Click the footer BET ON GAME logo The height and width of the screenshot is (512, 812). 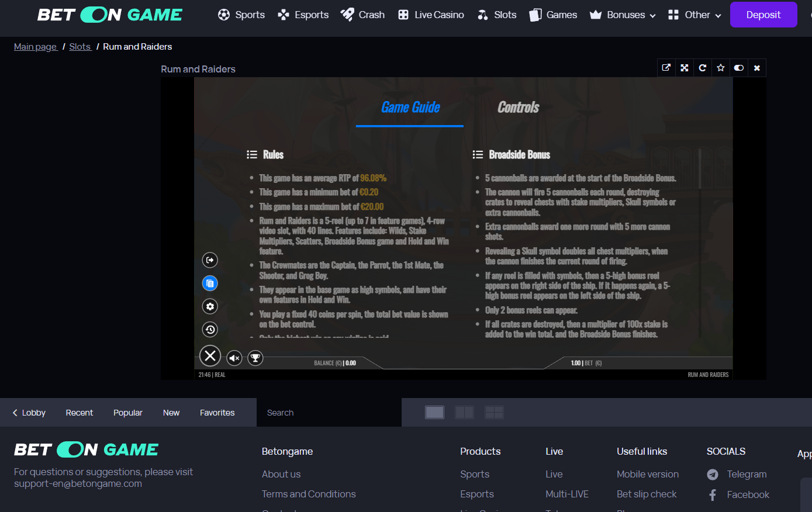(x=87, y=449)
